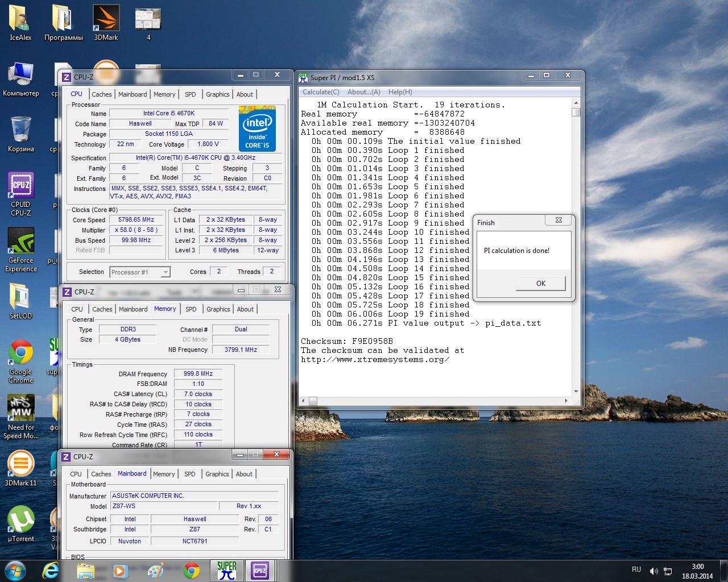Image resolution: width=728 pixels, height=582 pixels.
Task: Open the Корзина recycle bin
Action: tap(21, 134)
